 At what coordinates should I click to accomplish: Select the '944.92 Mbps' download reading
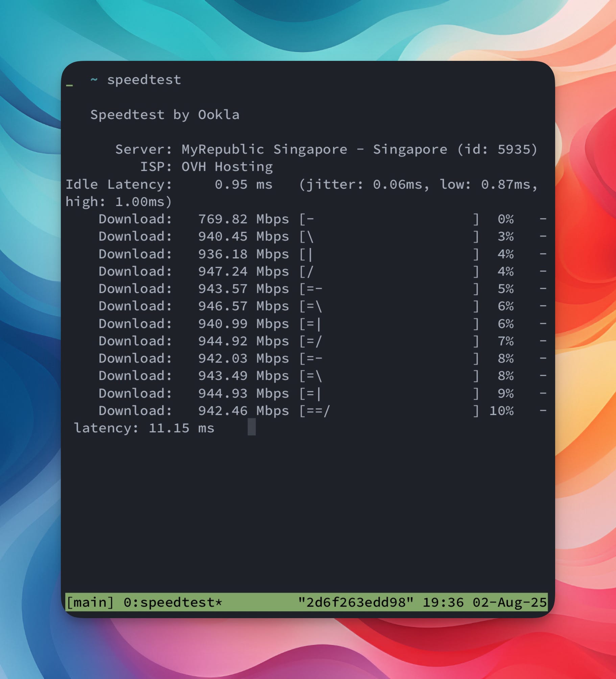(243, 341)
